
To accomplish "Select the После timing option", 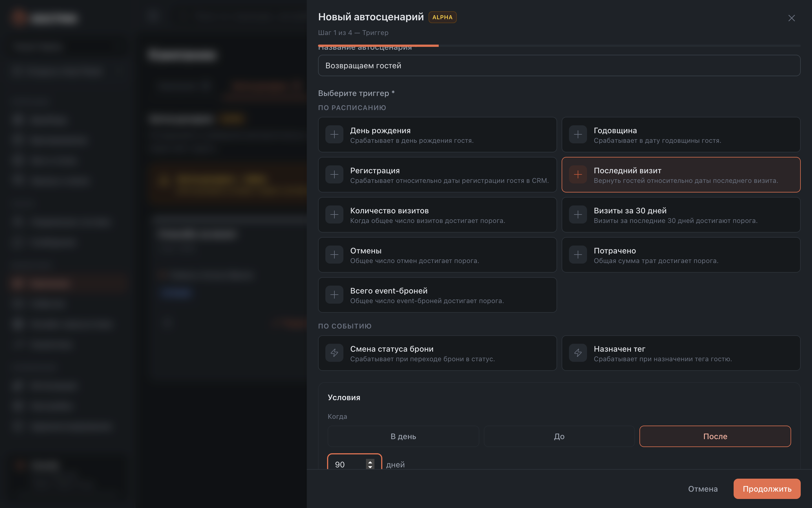I will pos(715,436).
